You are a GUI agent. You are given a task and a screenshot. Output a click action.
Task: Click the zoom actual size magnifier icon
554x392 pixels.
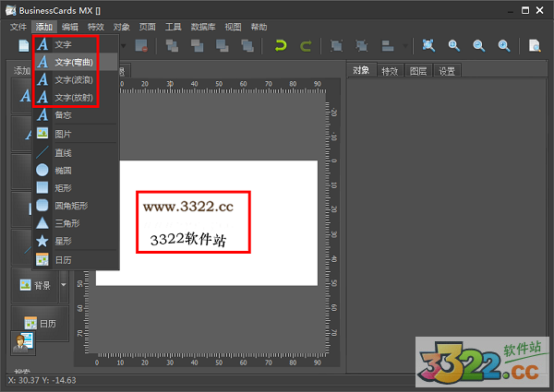point(454,46)
